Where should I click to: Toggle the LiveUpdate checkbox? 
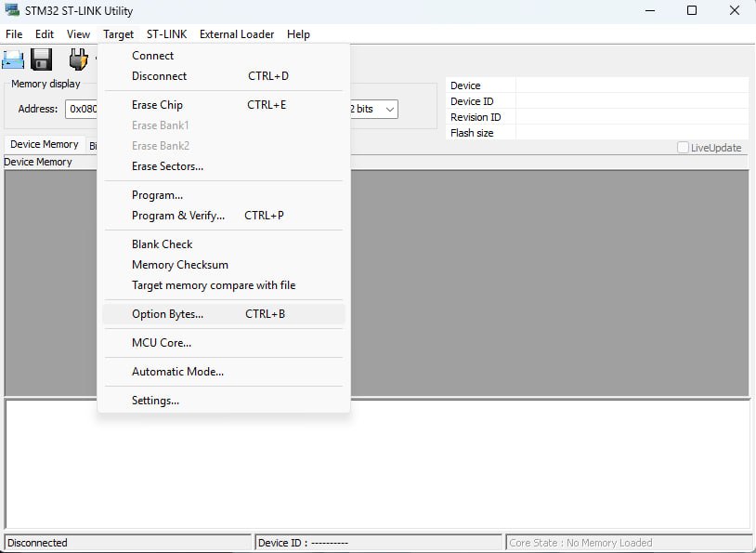(x=683, y=148)
